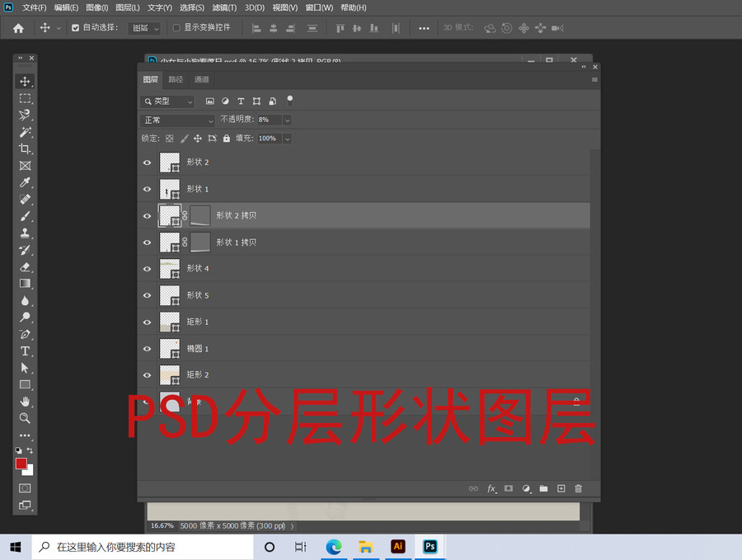Toggle 自动选择 checkbox
742x560 pixels.
coord(75,28)
